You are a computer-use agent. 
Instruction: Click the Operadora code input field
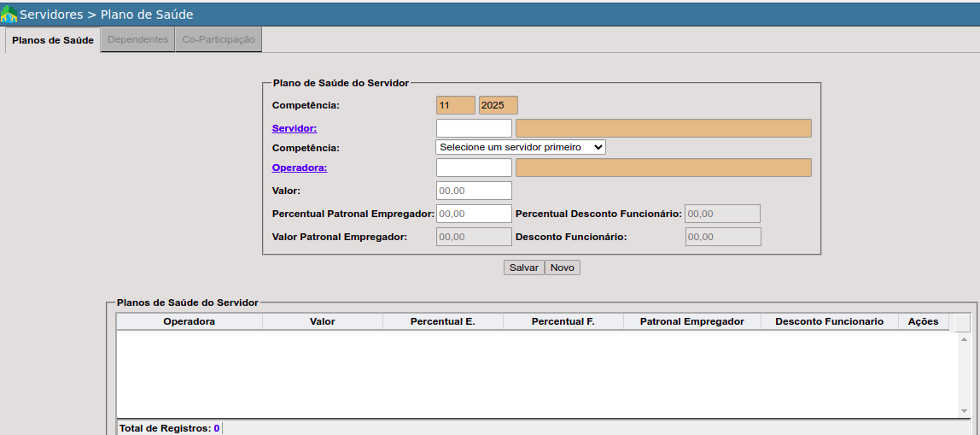coord(474,168)
